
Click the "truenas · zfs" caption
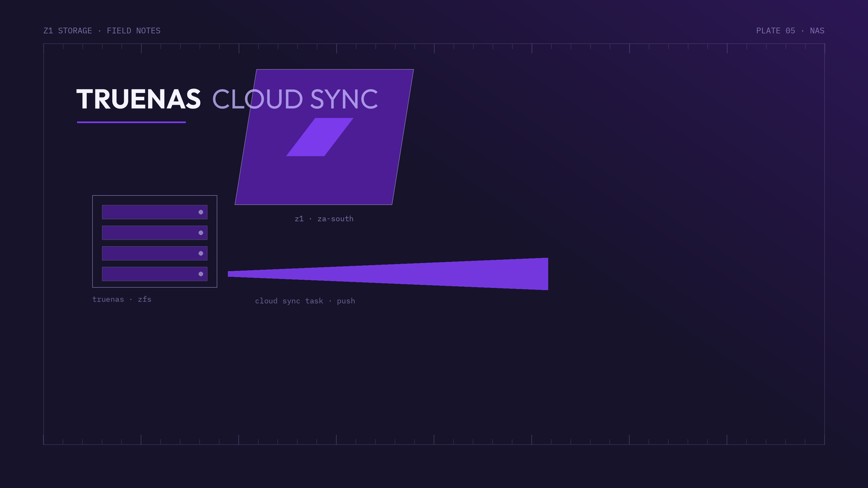[122, 299]
